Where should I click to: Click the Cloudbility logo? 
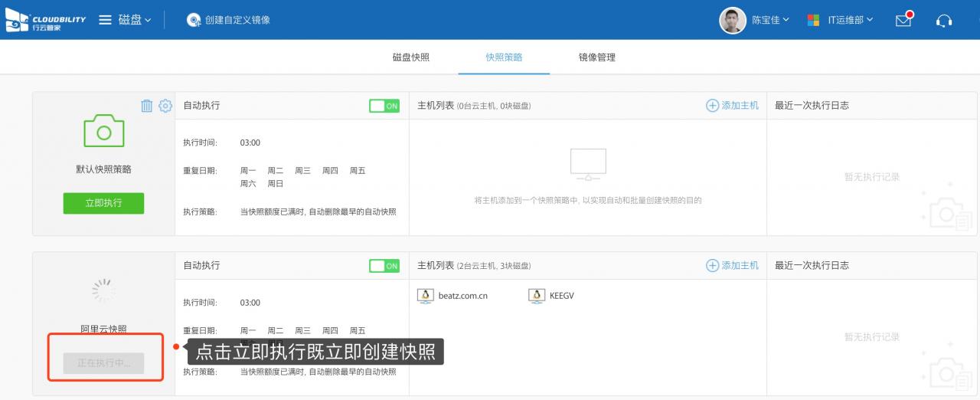[x=46, y=20]
